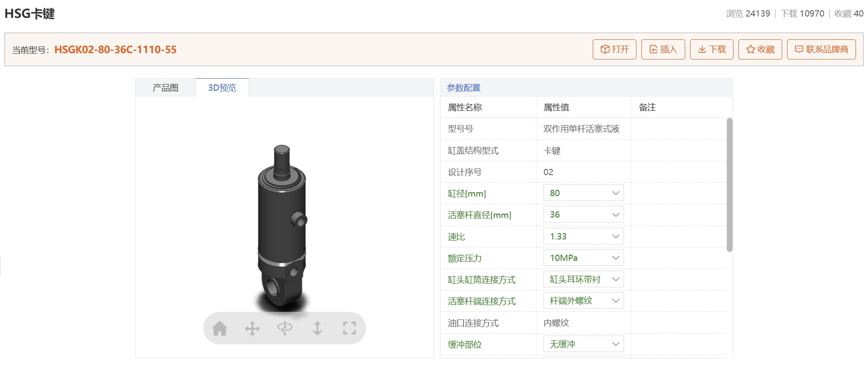Switch to the 产品图 tab
This screenshot has width=868, height=365.
[165, 88]
